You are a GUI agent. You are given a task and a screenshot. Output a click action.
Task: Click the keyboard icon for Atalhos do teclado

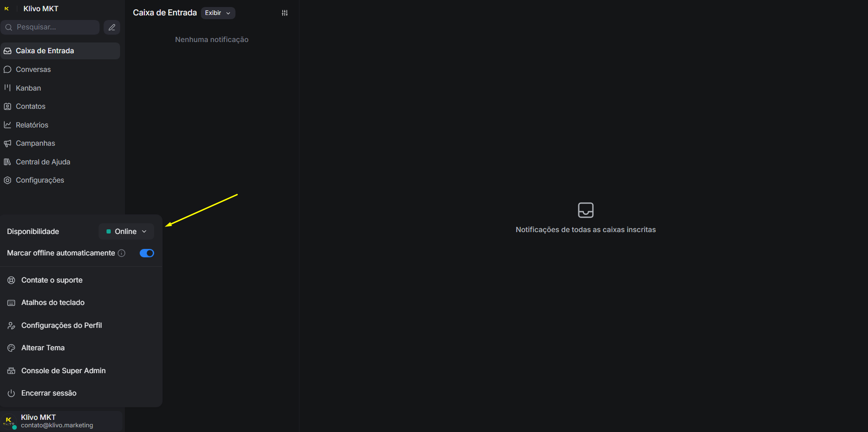11,303
